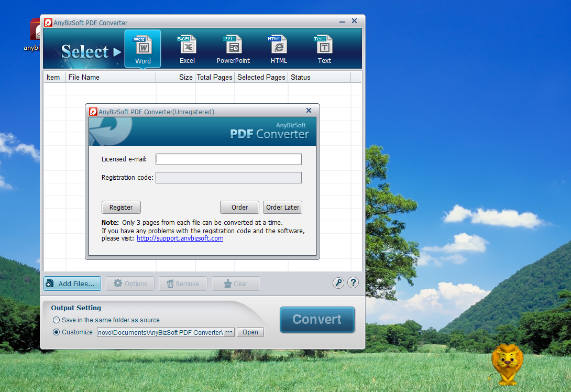Click the Total Pages column header
571x392 pixels.
[x=215, y=77]
